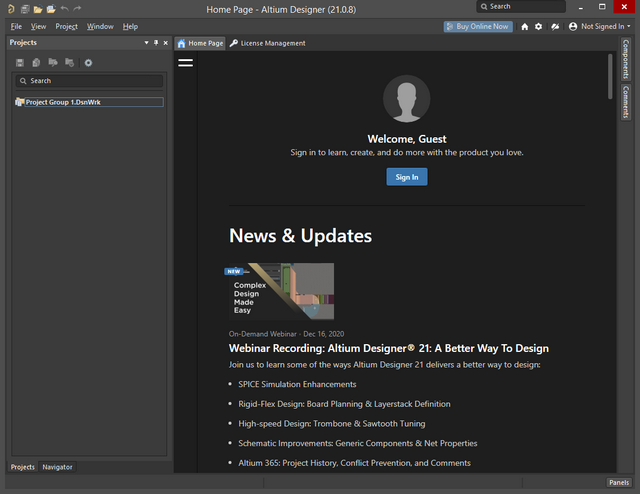This screenshot has height=494, width=640.
Task: Click the Home Page vertical scrollbar
Action: click(x=610, y=78)
